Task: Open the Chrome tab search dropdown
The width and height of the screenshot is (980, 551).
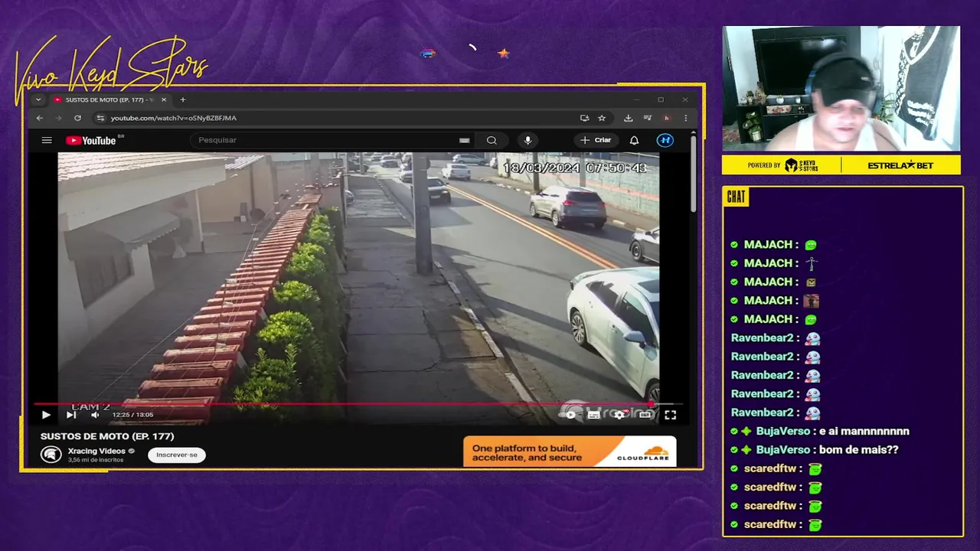Action: 38,99
